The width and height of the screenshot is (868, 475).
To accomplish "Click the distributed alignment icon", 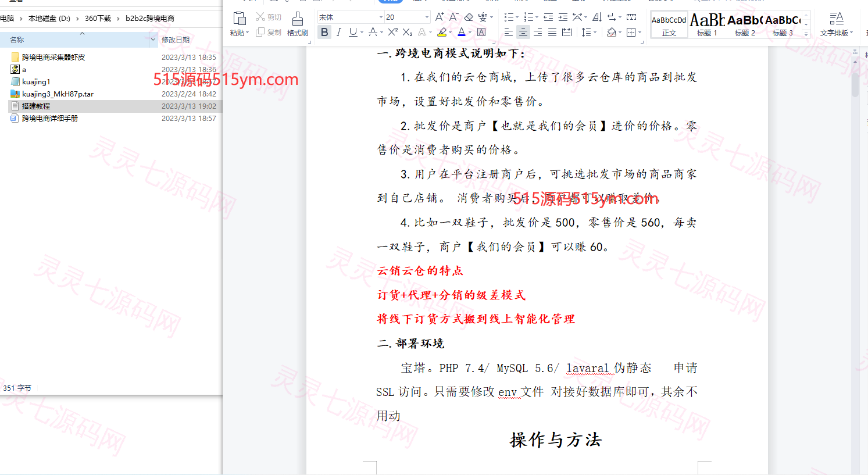I will [567, 33].
